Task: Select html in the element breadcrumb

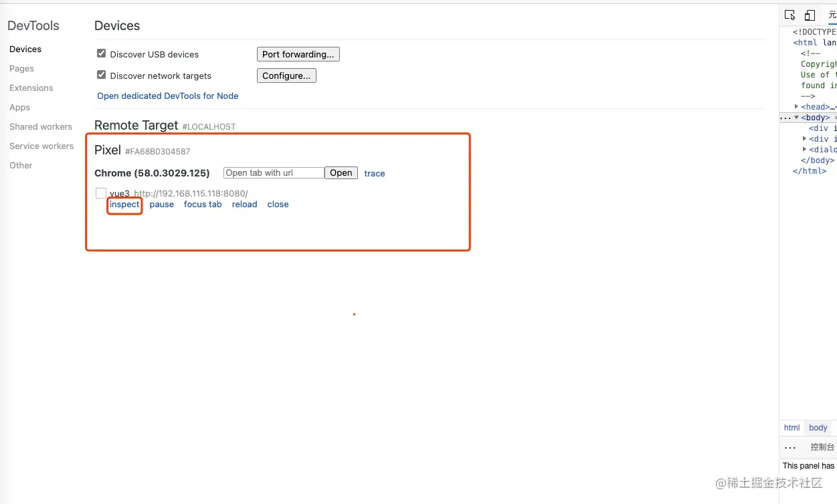Action: [792, 428]
